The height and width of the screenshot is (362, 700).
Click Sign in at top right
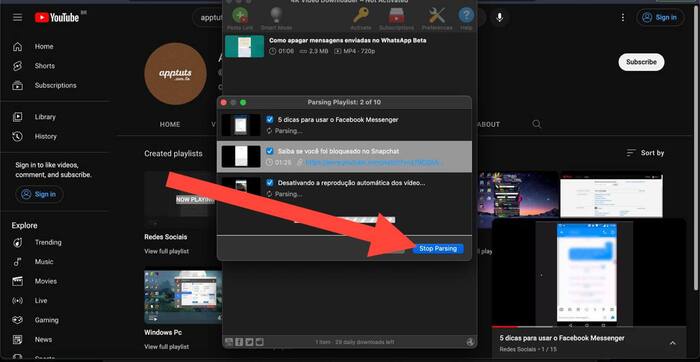(660, 17)
